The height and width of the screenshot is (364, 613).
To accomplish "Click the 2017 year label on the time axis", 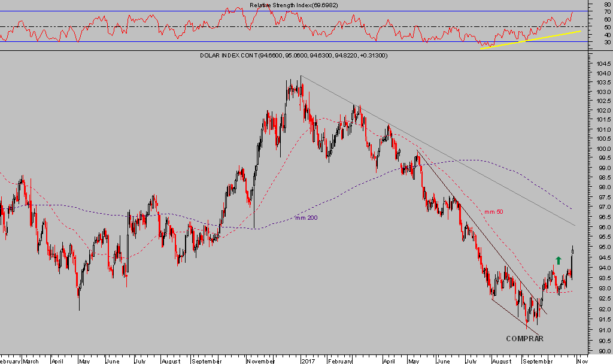I will [x=308, y=361].
